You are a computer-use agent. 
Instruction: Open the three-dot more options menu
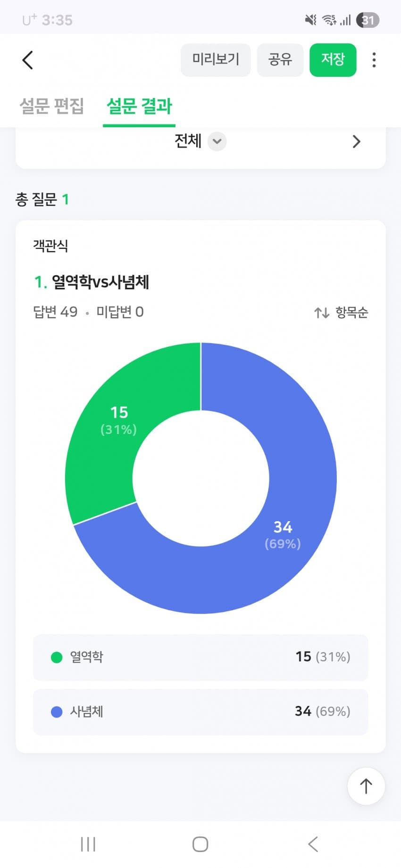(374, 60)
